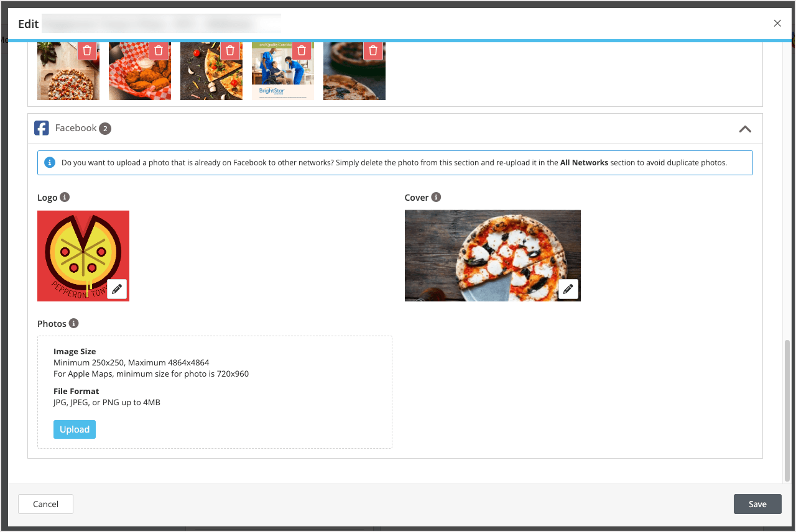Delete the BrightStar promotional photo

(x=301, y=50)
